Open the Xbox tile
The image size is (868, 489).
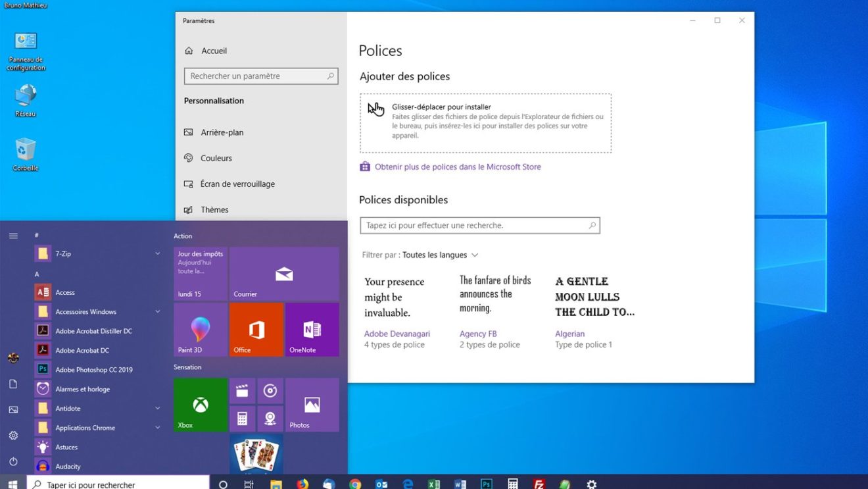coord(201,405)
